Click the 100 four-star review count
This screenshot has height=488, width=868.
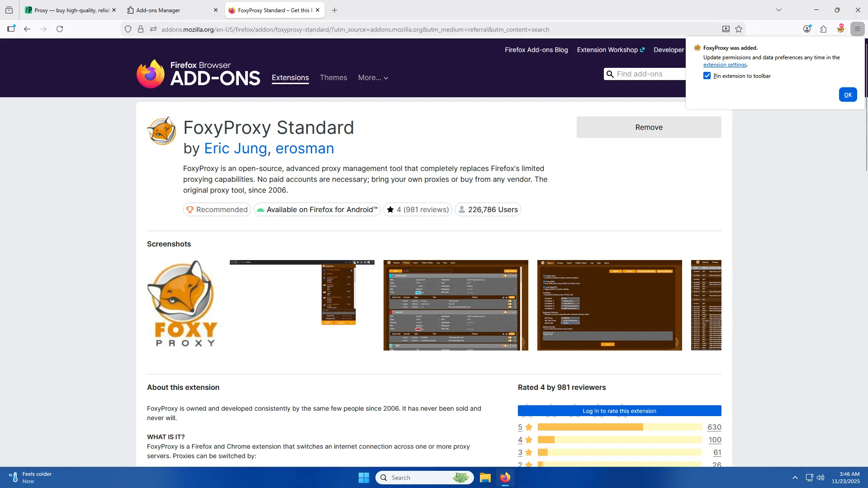click(715, 440)
